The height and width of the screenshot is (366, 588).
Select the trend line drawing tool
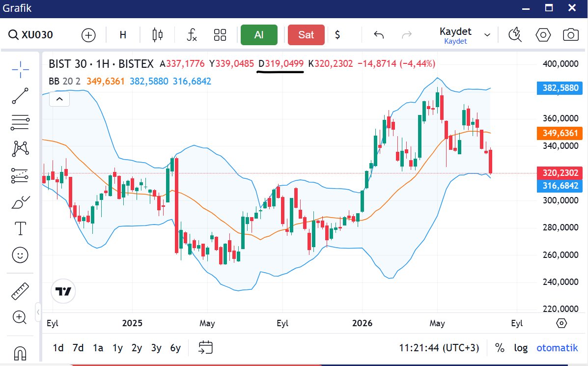pyautogui.click(x=20, y=96)
